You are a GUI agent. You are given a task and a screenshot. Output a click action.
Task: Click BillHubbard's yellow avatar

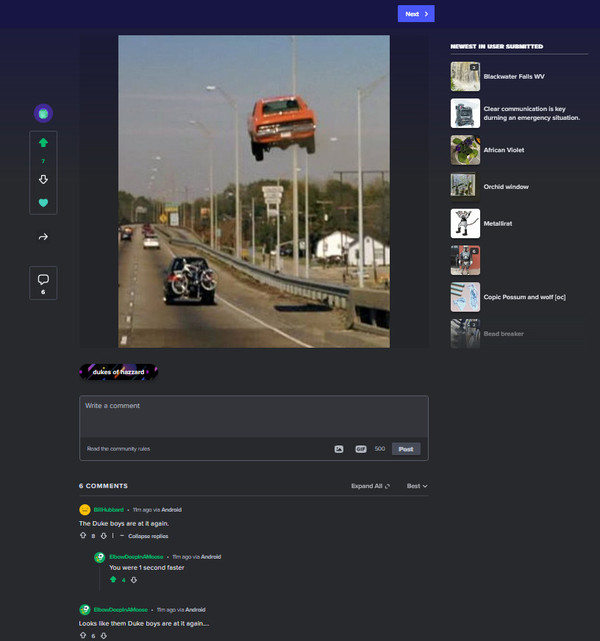point(85,510)
